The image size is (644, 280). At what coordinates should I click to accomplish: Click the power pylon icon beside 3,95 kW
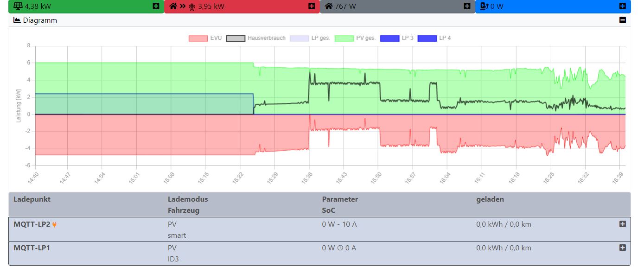(191, 6)
